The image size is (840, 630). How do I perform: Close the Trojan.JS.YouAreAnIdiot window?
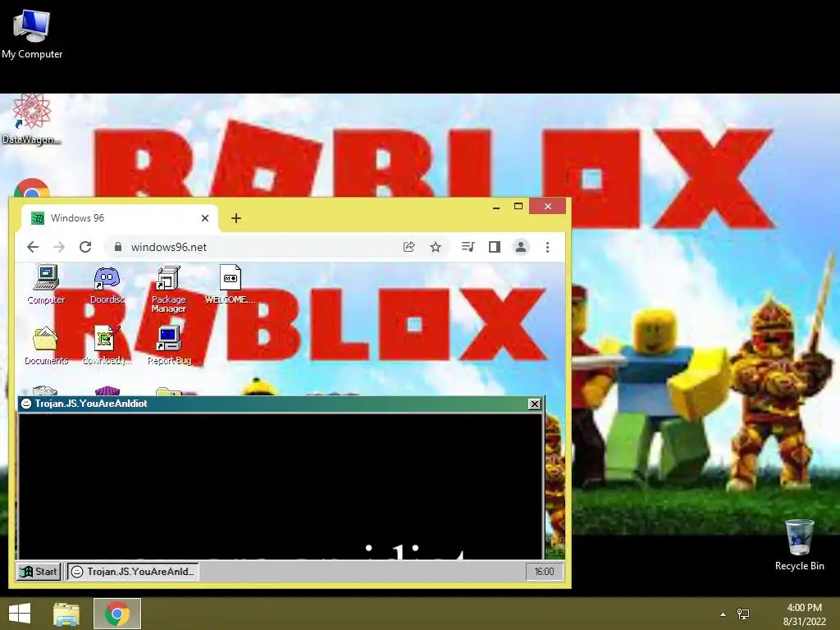534,404
